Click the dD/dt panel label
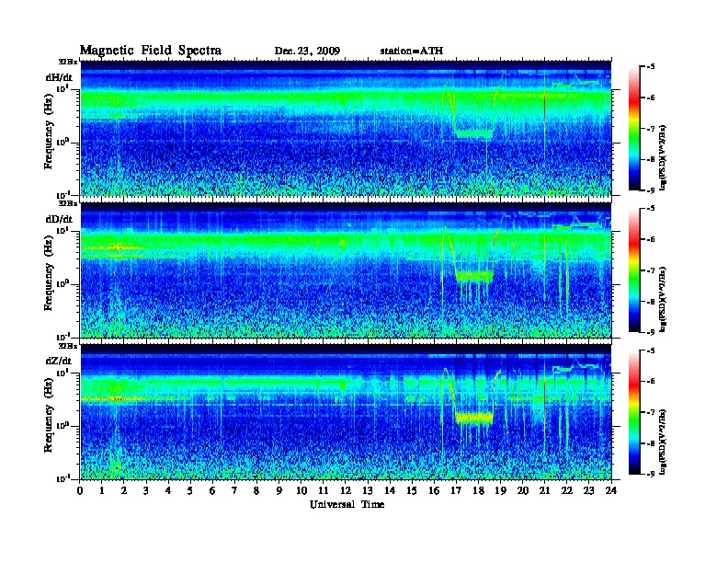 [59, 219]
